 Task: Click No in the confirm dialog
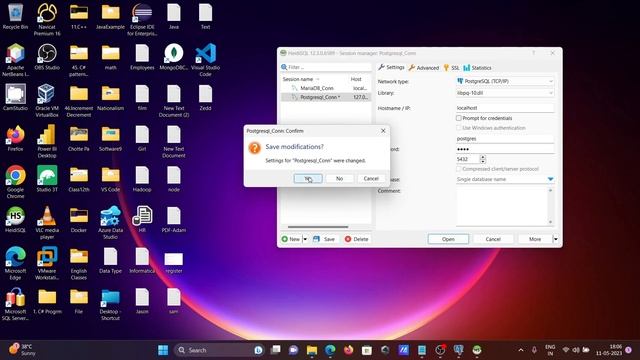pyautogui.click(x=340, y=178)
